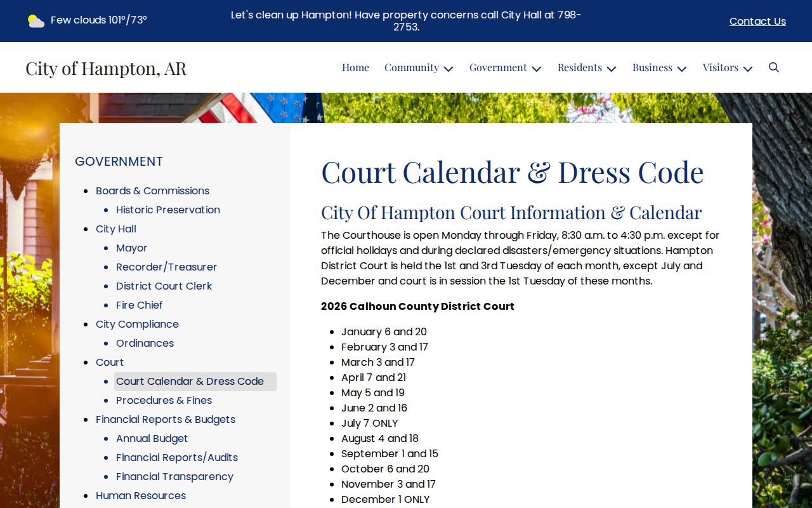Expand the Community dropdown chevron
This screenshot has height=508, width=812.
pos(449,69)
